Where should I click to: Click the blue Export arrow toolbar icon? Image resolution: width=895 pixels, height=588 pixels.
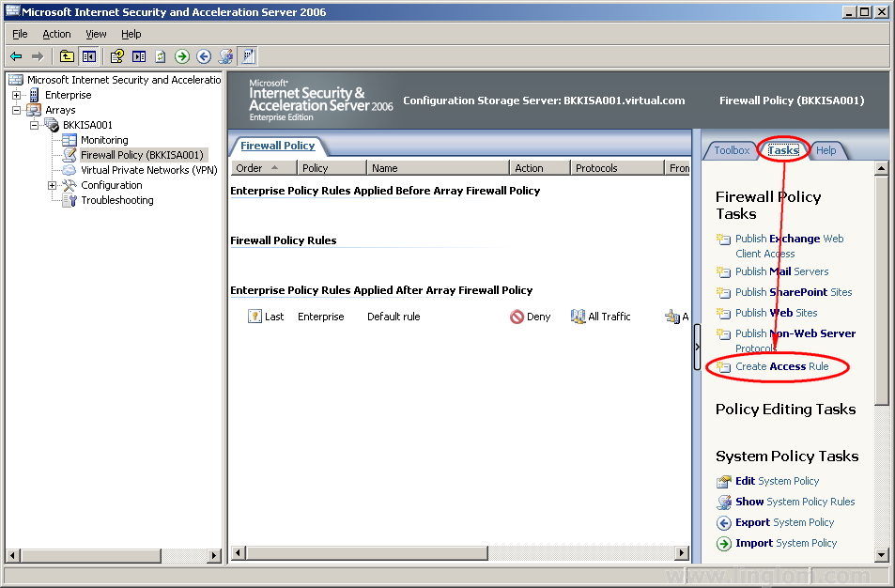(x=204, y=56)
